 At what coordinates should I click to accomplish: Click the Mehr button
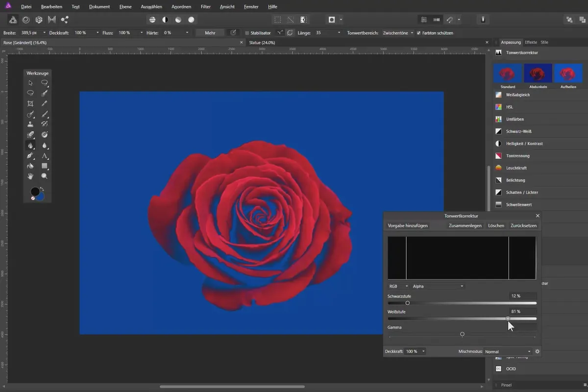[x=210, y=33]
